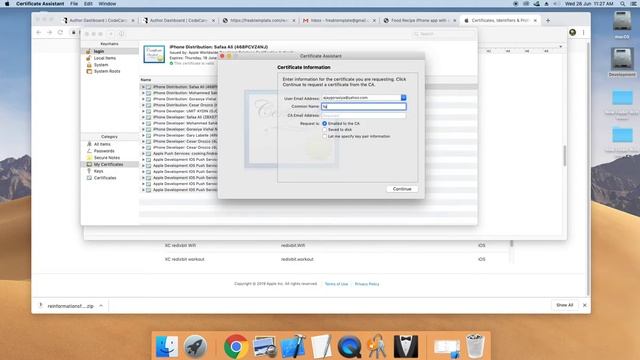
Task: Expand iPhone Distribution: Cesar Orozco row
Action: pyautogui.click(x=143, y=105)
